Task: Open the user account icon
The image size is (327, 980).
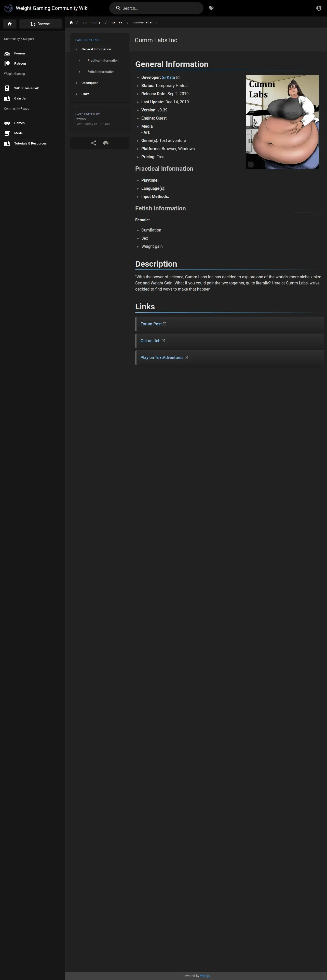Action: pos(319,8)
